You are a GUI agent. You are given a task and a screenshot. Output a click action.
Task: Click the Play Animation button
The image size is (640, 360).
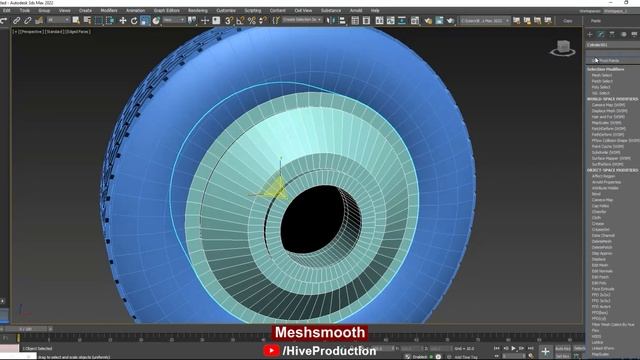pyautogui.click(x=513, y=348)
